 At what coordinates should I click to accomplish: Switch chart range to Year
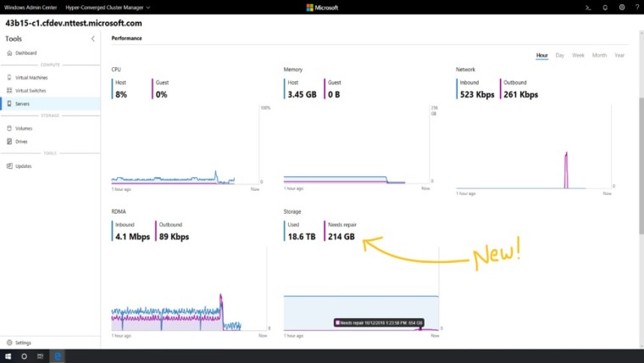(x=619, y=55)
